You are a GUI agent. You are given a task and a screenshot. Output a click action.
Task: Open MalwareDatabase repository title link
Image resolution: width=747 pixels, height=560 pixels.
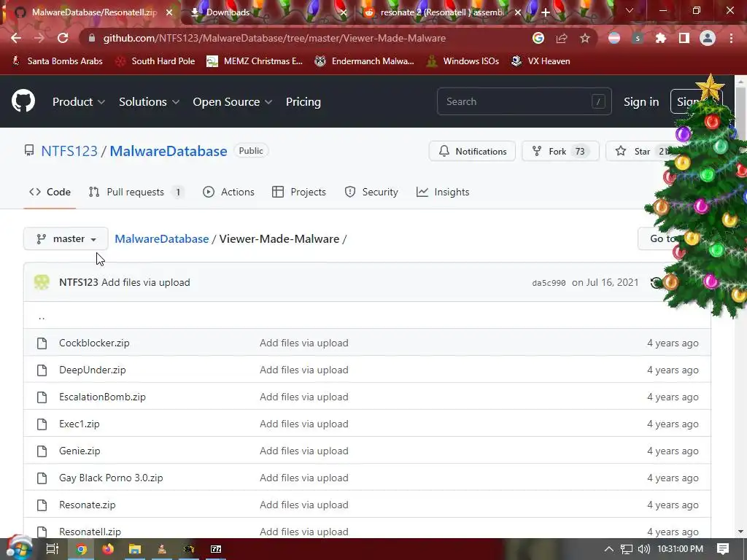(x=169, y=151)
